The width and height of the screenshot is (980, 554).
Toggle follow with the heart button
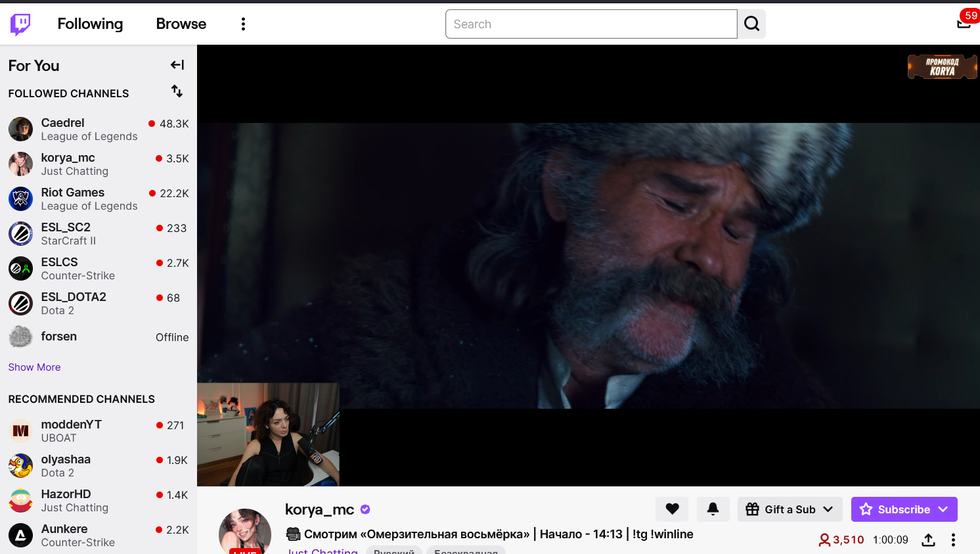pos(672,509)
